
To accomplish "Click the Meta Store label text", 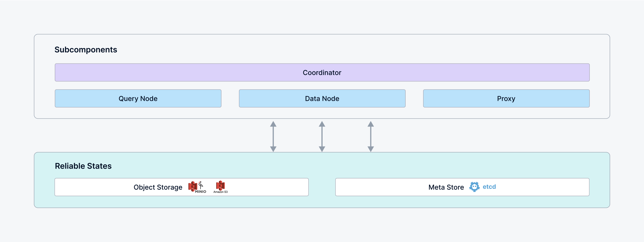I will point(446,187).
